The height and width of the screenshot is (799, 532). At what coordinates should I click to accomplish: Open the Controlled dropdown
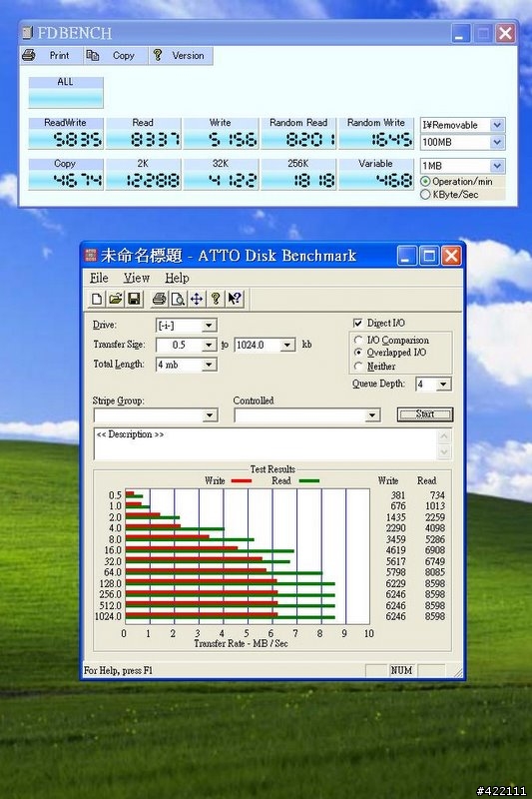pos(372,415)
